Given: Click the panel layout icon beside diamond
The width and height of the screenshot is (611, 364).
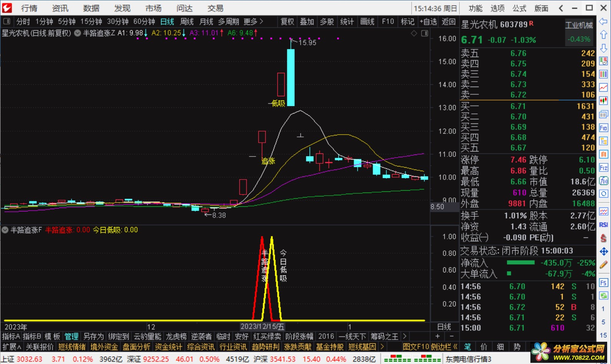Looking at the screenshot, I should click(x=424, y=33).
